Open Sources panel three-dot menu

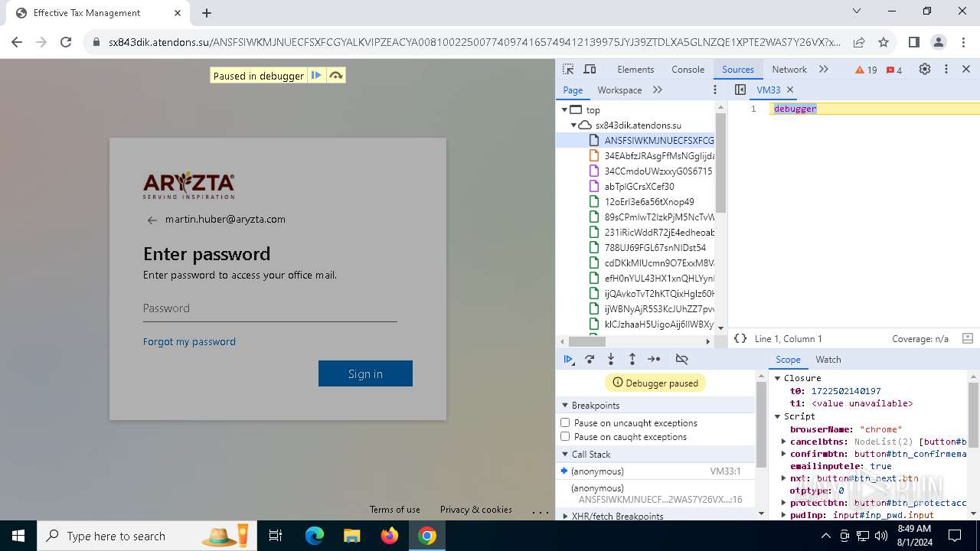coord(715,90)
